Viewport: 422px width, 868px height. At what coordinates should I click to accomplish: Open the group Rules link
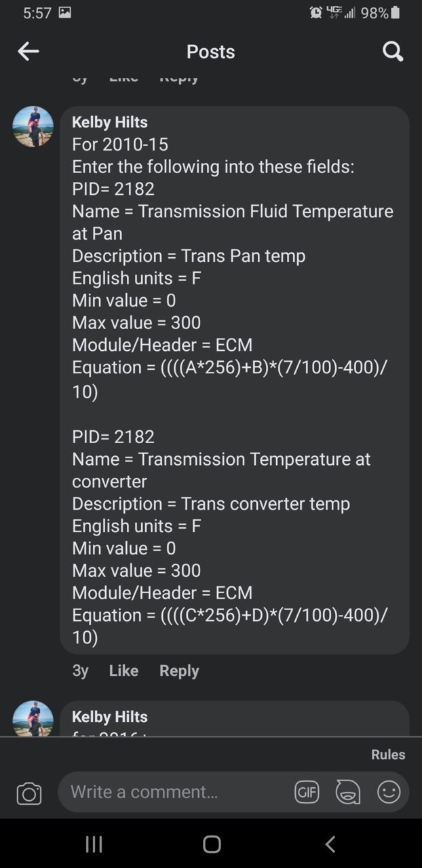pyautogui.click(x=388, y=754)
